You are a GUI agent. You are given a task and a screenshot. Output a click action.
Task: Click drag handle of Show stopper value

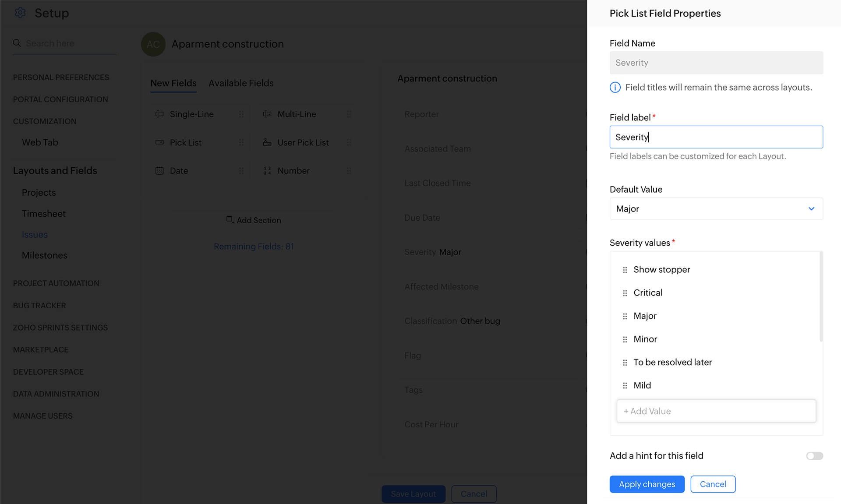coord(625,270)
